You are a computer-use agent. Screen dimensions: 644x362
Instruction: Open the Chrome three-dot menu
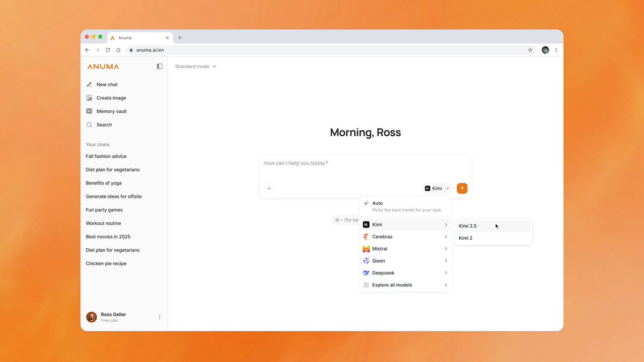point(556,50)
